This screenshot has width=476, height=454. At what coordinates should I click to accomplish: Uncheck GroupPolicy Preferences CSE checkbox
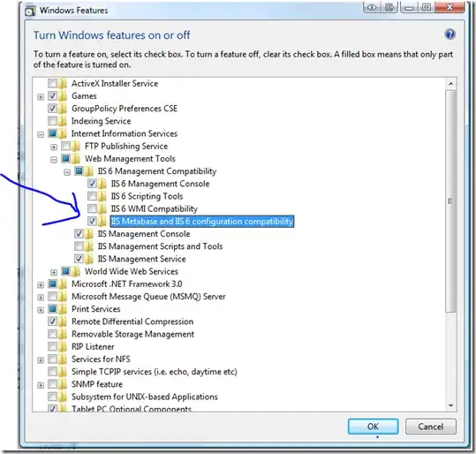point(52,109)
